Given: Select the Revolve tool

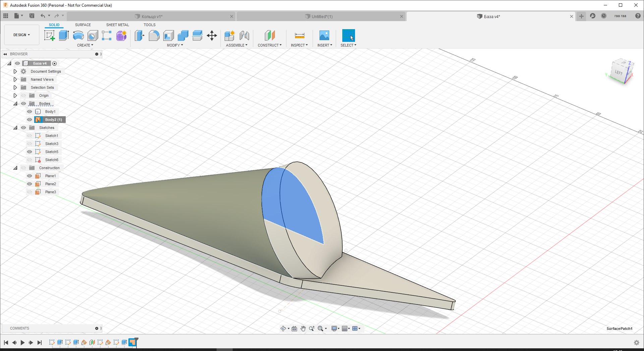Looking at the screenshot, I should click(78, 36).
